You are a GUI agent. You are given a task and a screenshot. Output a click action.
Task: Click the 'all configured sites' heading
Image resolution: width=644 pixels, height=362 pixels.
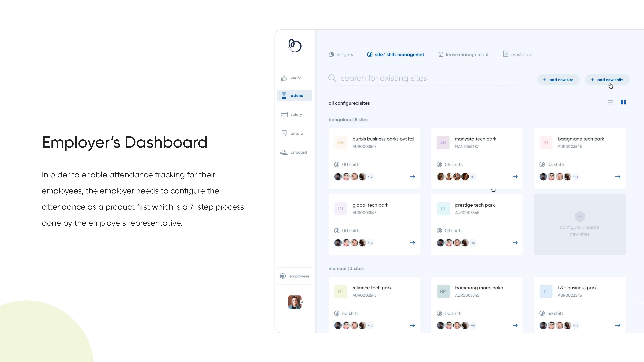(x=349, y=103)
